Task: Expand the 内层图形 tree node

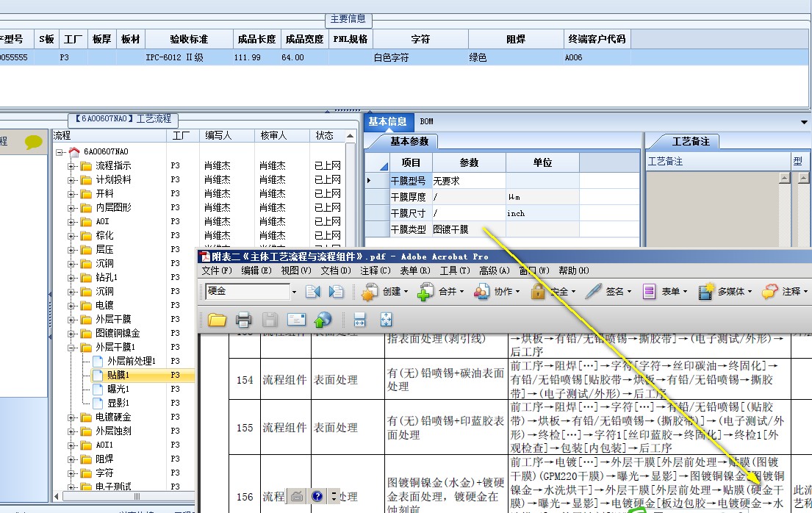Action: coord(71,208)
